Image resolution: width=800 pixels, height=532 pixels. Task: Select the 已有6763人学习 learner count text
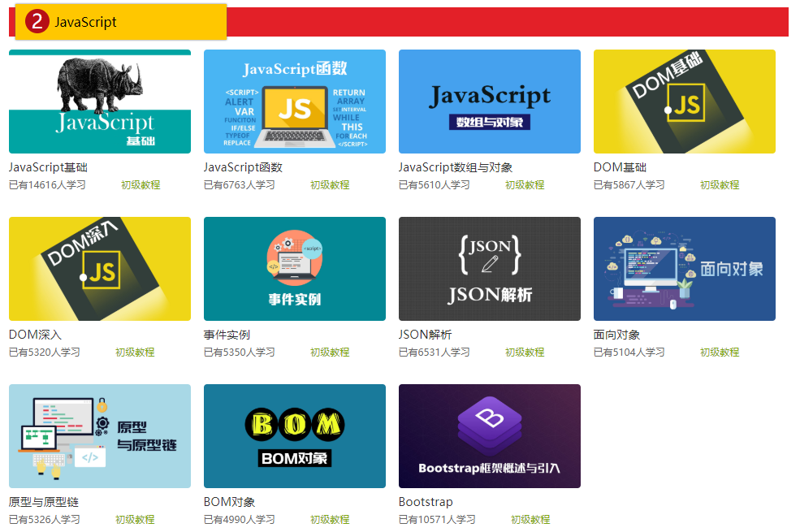click(240, 184)
